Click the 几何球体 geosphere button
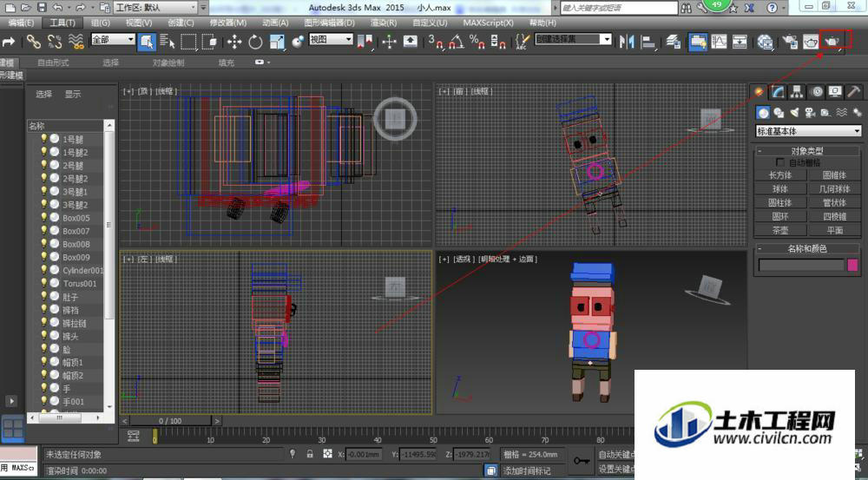This screenshot has width=868, height=480. (834, 189)
